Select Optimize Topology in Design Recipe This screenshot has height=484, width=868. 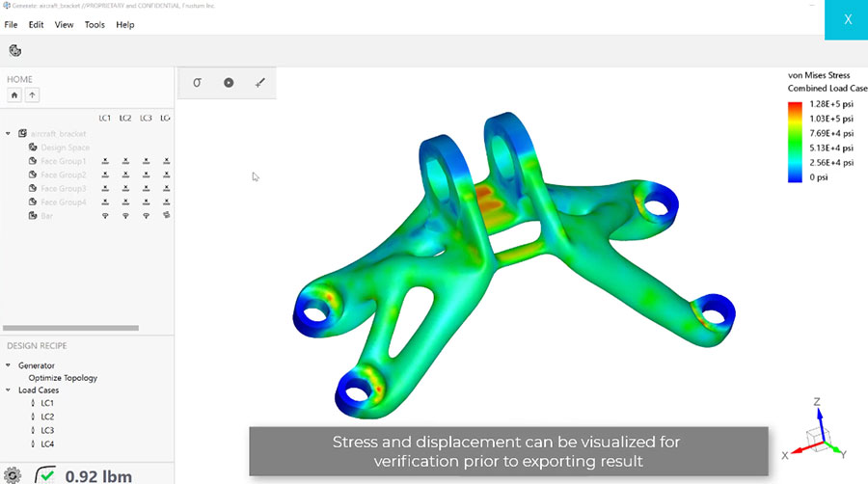(63, 378)
